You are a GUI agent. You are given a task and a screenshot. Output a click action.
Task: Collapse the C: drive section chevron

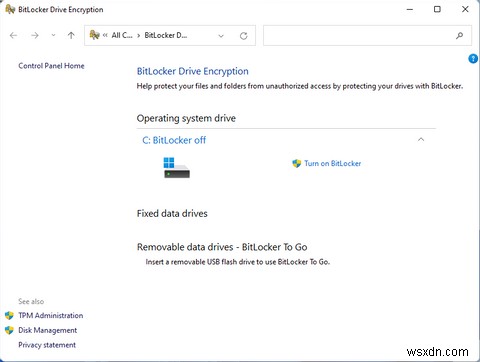click(x=421, y=139)
